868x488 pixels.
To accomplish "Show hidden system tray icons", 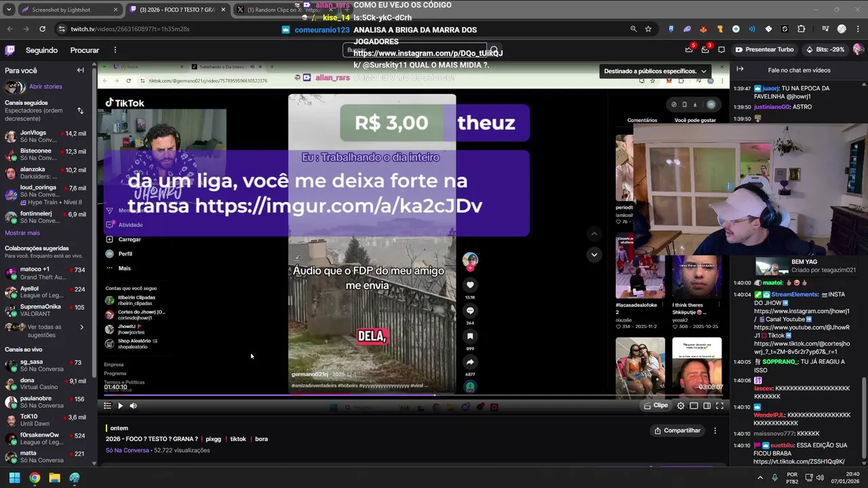I will 760,478.
